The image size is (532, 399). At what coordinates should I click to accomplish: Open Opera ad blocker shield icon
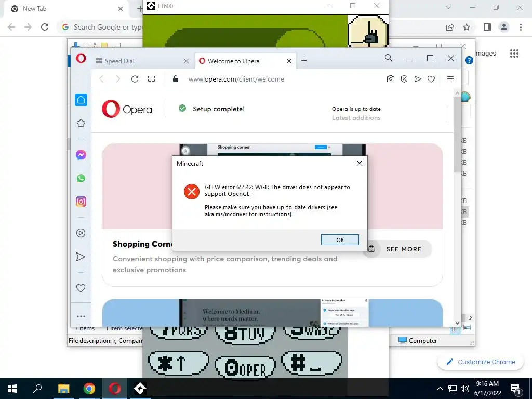[x=404, y=79]
